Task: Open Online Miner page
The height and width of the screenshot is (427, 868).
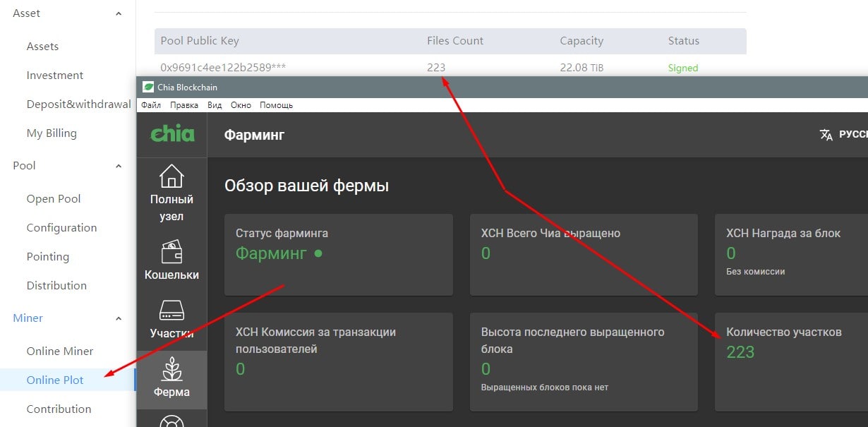Action: (x=60, y=351)
